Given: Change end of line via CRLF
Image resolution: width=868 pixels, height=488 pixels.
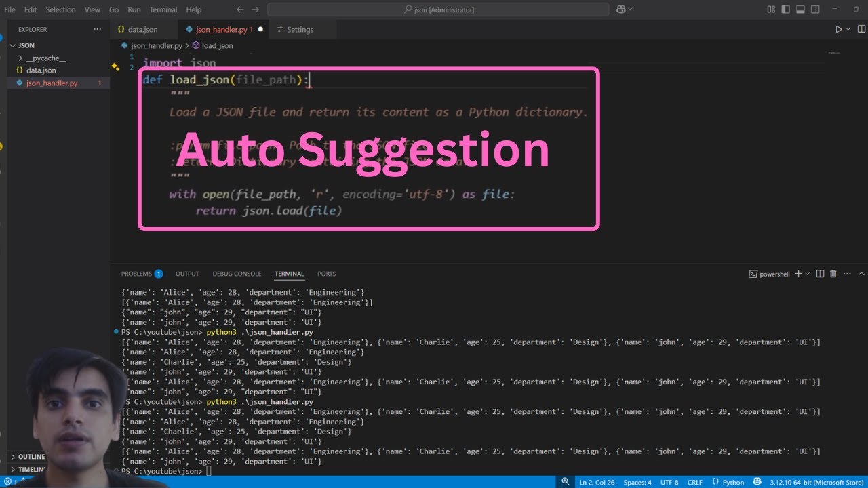Looking at the screenshot, I should click(x=695, y=483).
